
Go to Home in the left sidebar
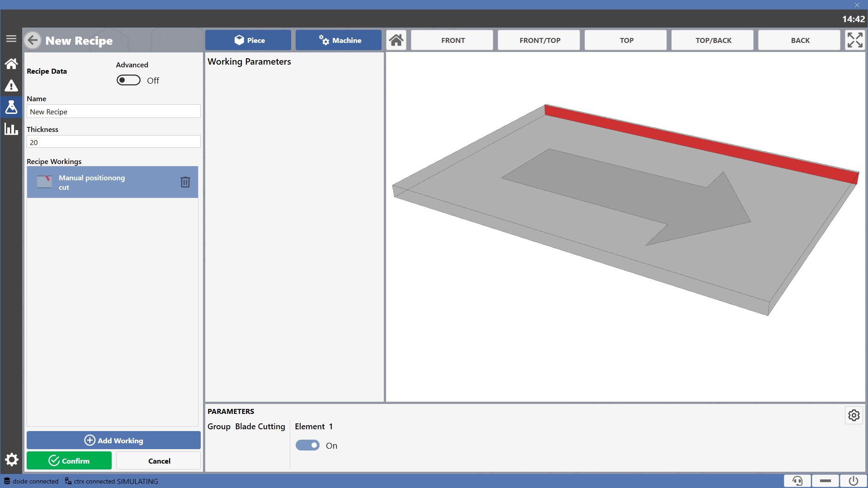tap(11, 64)
